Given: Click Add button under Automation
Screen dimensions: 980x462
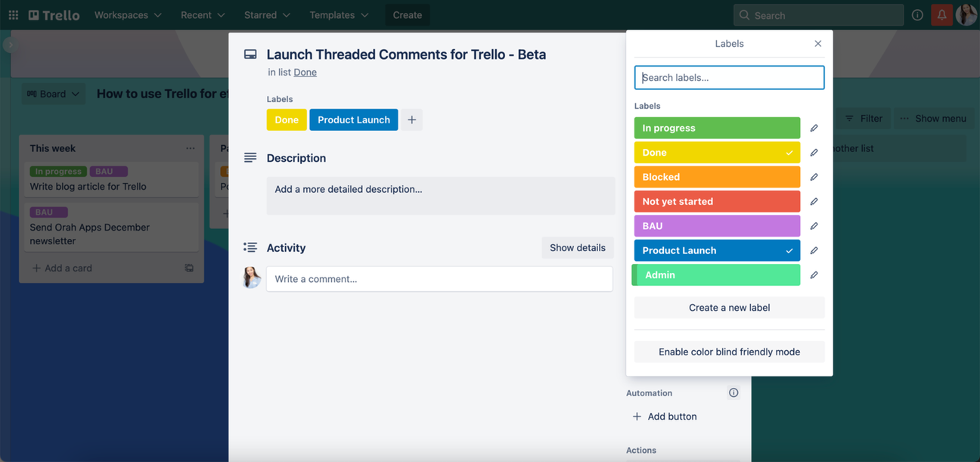Looking at the screenshot, I should 665,417.
